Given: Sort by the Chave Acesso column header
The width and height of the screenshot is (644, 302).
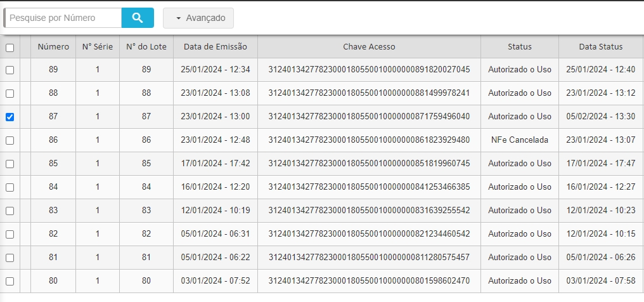Looking at the screenshot, I should click(369, 46).
